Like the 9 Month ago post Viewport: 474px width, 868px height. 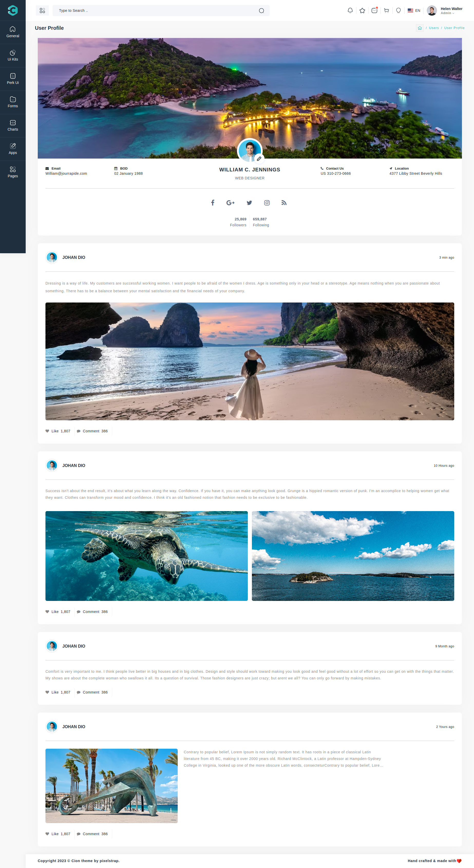(x=58, y=692)
